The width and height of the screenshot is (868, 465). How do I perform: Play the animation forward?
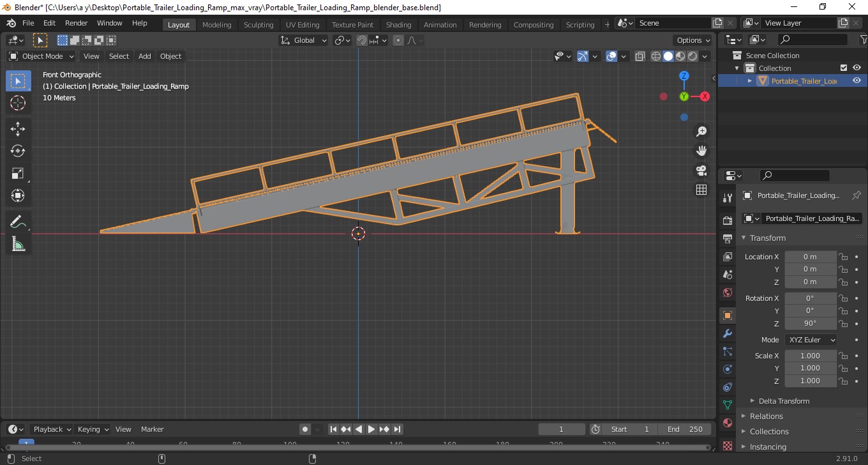tap(371, 429)
